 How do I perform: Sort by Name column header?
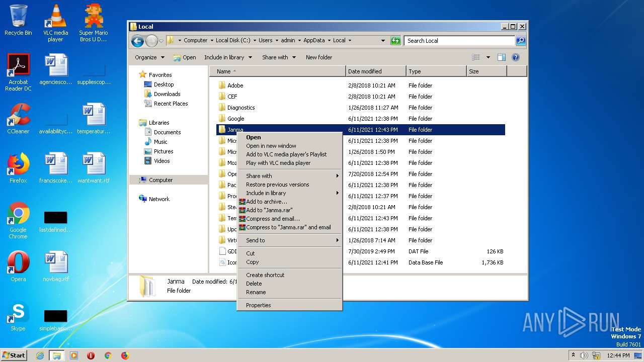click(x=277, y=71)
